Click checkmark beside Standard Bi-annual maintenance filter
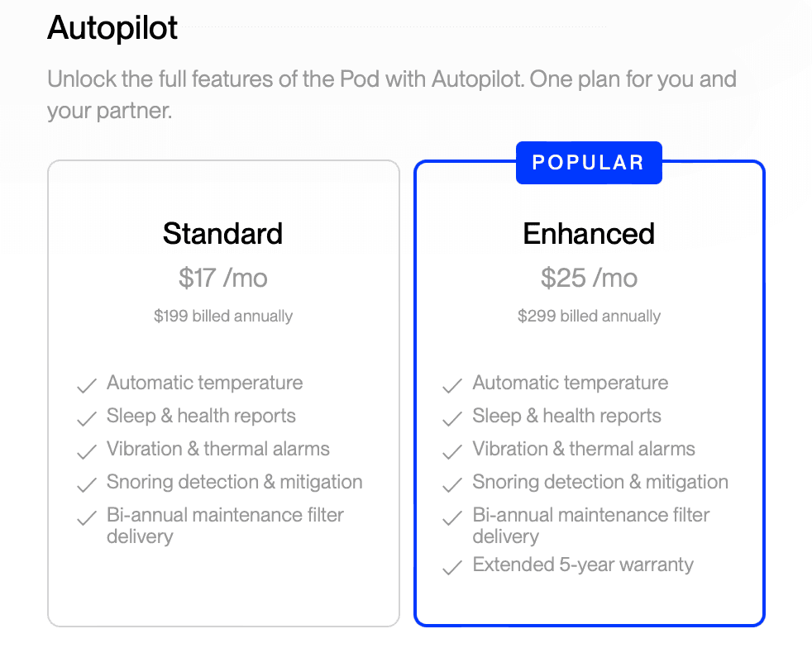Image resolution: width=812 pixels, height=648 pixels. point(86,518)
